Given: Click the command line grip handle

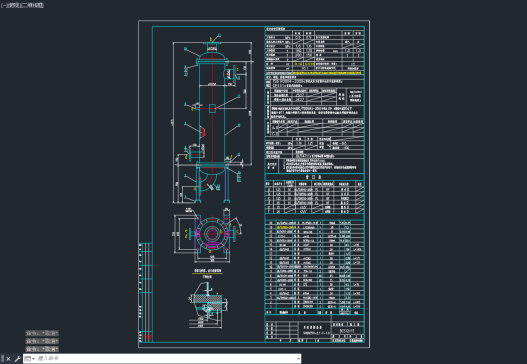Looking at the screenshot, I should [2, 359].
